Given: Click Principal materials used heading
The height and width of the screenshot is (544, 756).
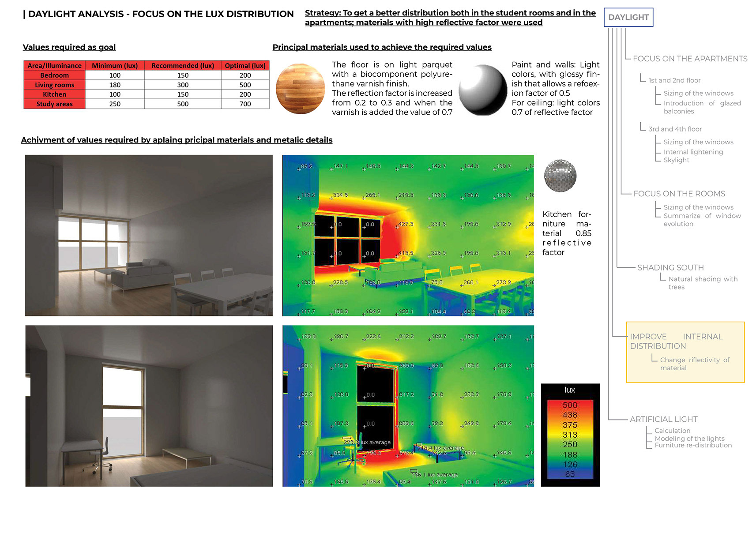Looking at the screenshot, I should (382, 47).
